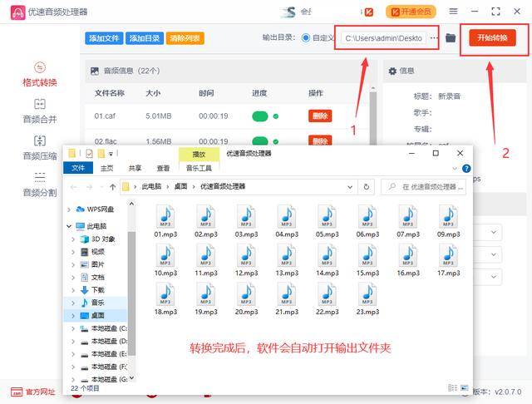532x404 pixels.
Task: Click audio list vertical scrollbar
Action: (x=373, y=117)
